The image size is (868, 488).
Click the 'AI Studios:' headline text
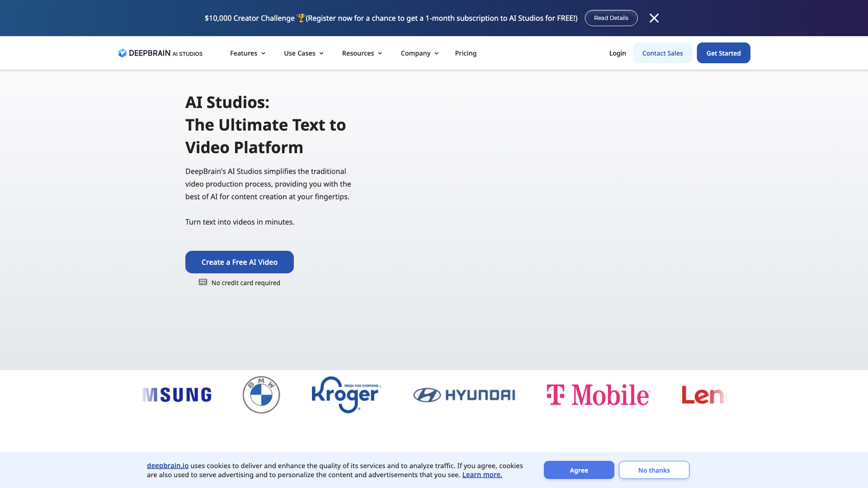[227, 102]
